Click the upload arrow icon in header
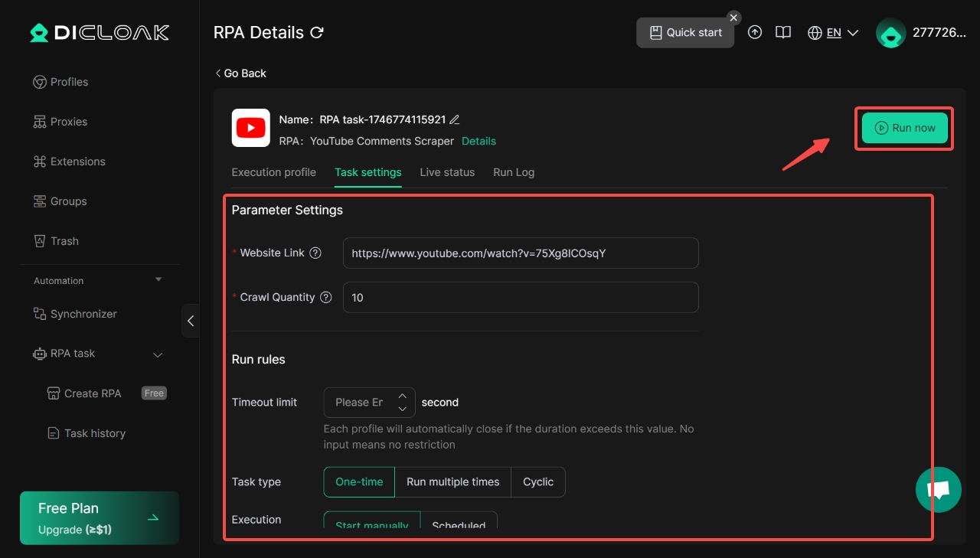This screenshot has width=980, height=558. tap(755, 33)
